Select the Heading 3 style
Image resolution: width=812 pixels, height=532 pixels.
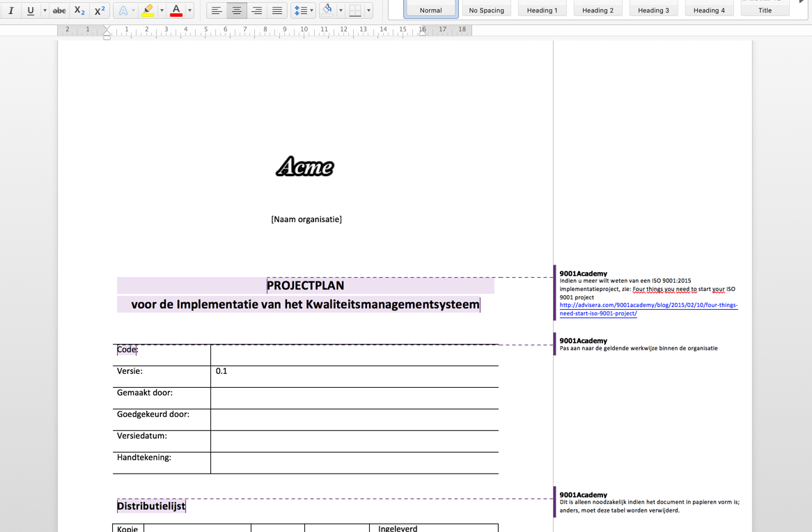pos(653,10)
